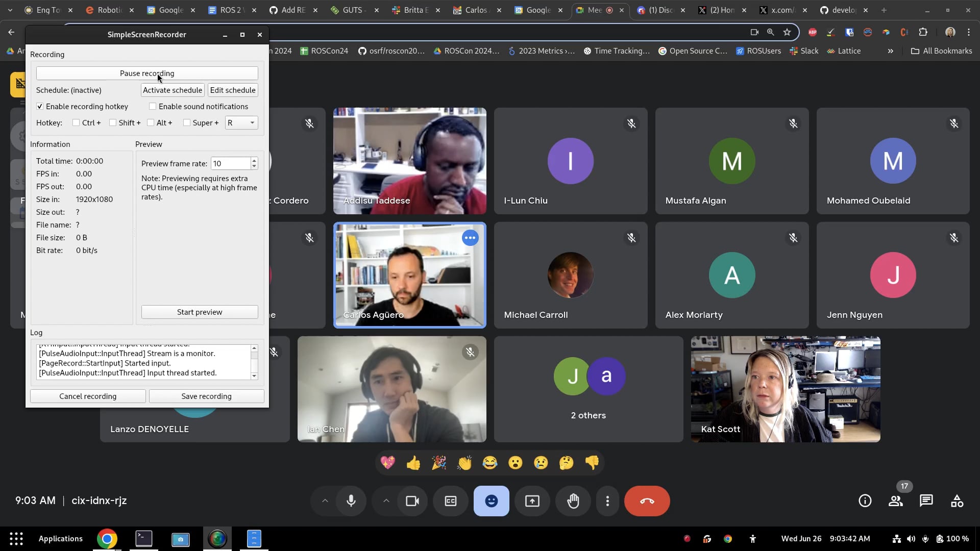This screenshot has width=980, height=551.
Task: Show the people panel with 17 participants
Action: [x=896, y=501]
